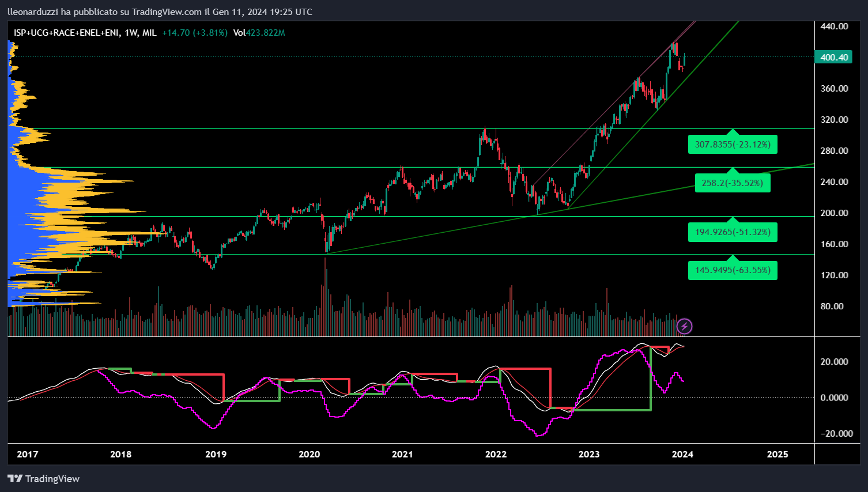
Task: Click the 200.00 price scale value
Action: tap(834, 213)
